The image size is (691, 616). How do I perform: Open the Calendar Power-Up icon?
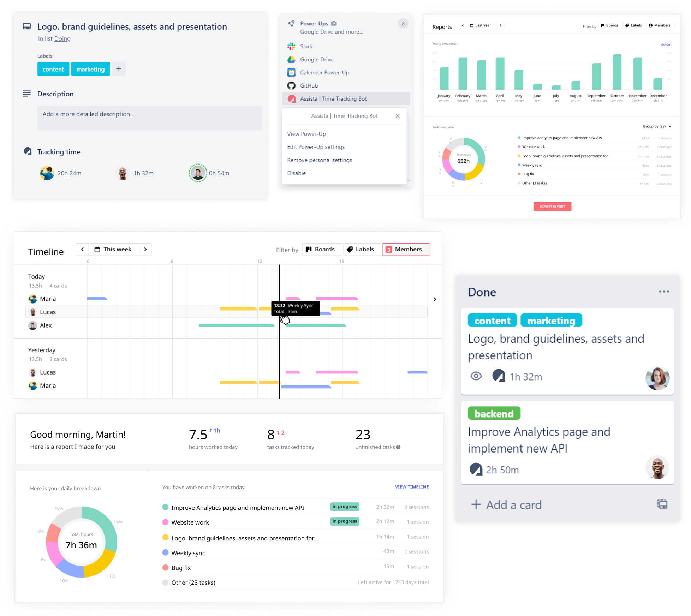[291, 72]
